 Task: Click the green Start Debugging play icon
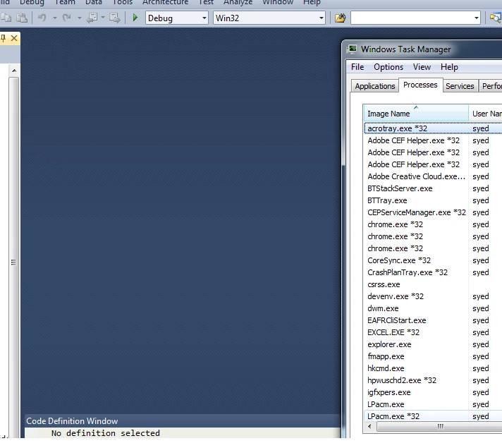click(x=135, y=18)
